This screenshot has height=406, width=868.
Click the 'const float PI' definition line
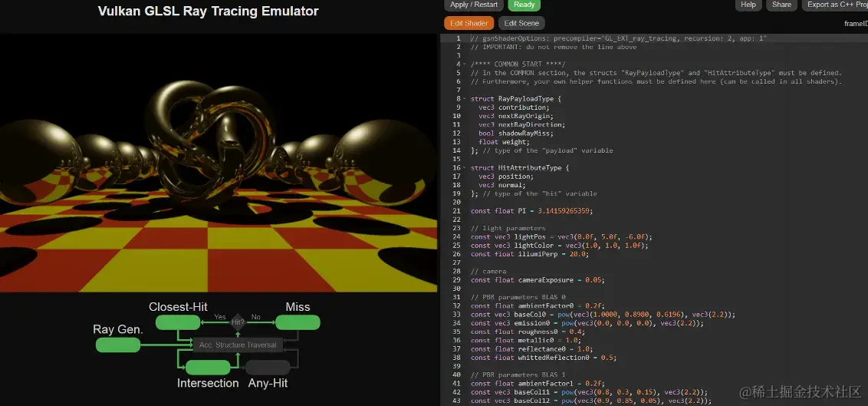coord(531,211)
